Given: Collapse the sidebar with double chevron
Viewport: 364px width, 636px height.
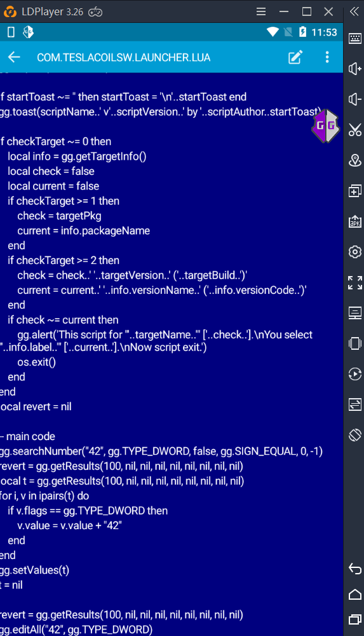Looking at the screenshot, I should click(x=354, y=11).
